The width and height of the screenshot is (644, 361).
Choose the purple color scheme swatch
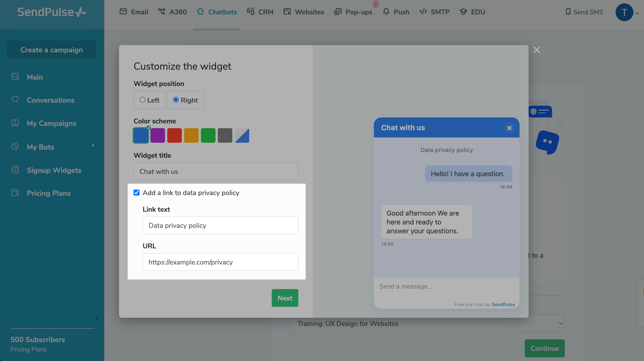157,135
